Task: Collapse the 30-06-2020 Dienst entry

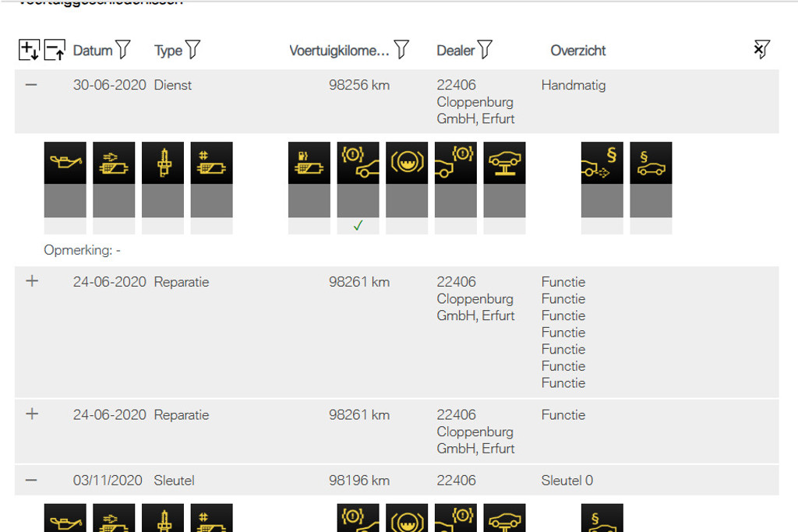Action: point(31,84)
